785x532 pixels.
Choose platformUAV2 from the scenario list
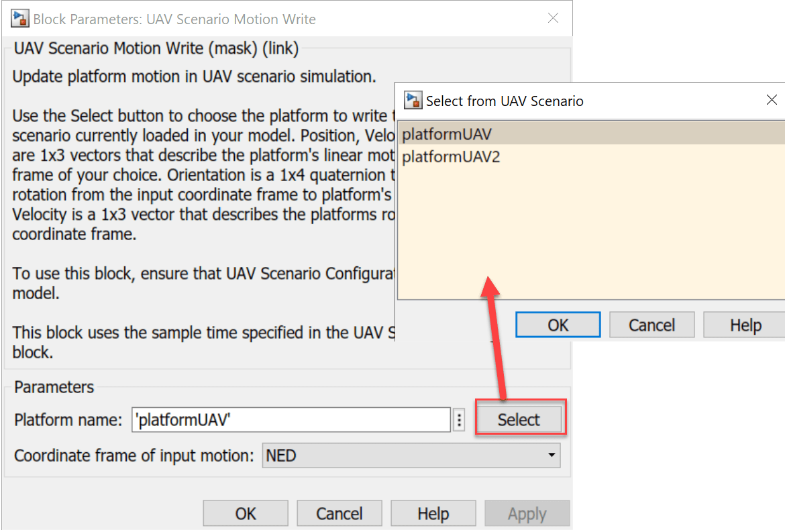[451, 158]
